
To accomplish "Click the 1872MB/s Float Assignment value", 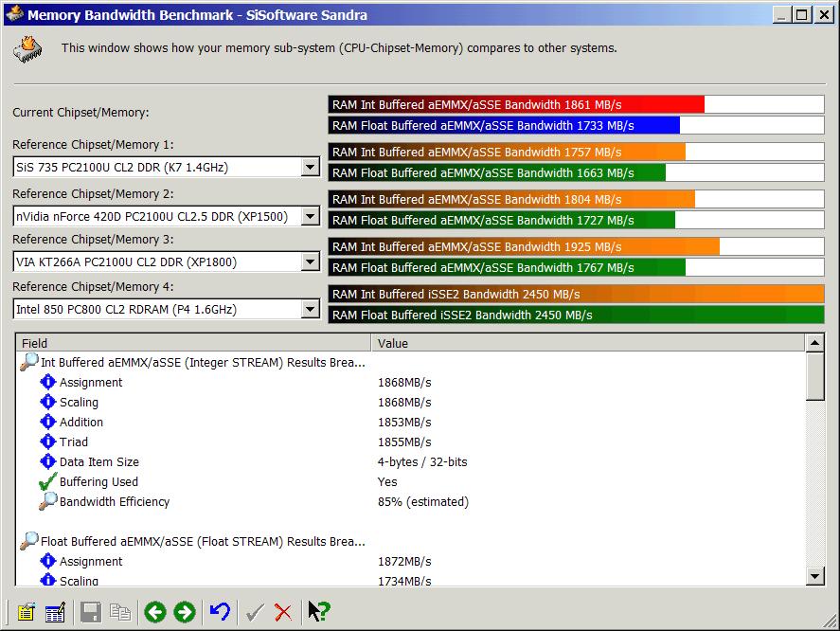I will pos(404,561).
